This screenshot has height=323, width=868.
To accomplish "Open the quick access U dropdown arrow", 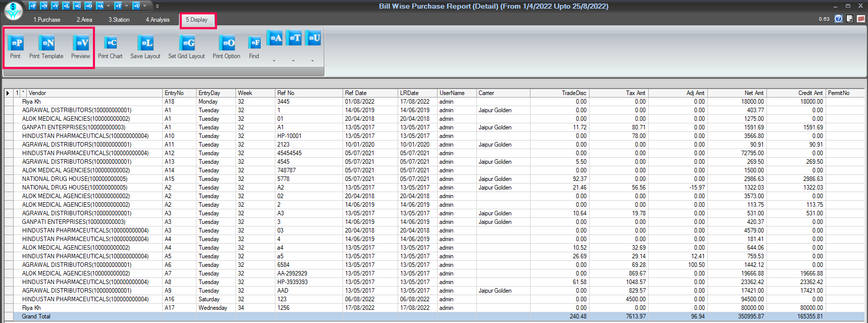I will [145, 6].
